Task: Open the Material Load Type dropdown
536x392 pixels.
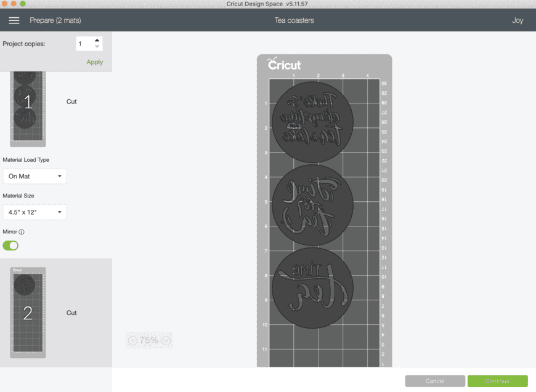Action: pos(35,176)
